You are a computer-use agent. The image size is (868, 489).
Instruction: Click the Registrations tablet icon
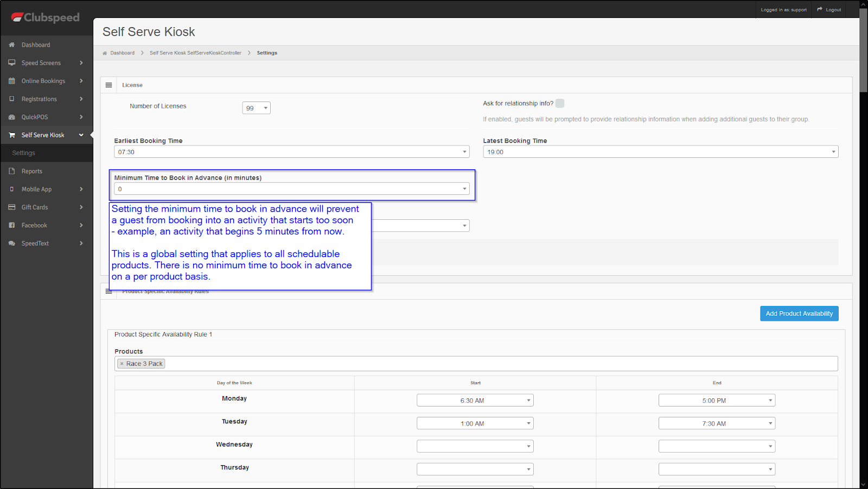pyautogui.click(x=12, y=99)
